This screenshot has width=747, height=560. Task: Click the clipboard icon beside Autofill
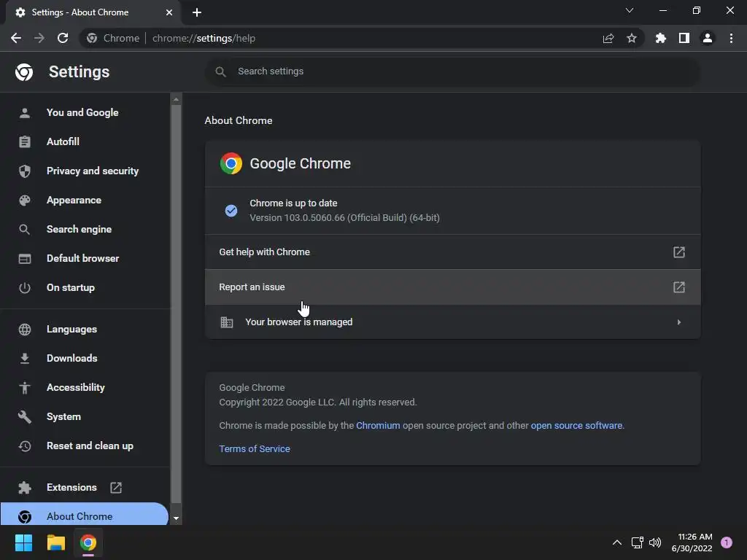(24, 142)
